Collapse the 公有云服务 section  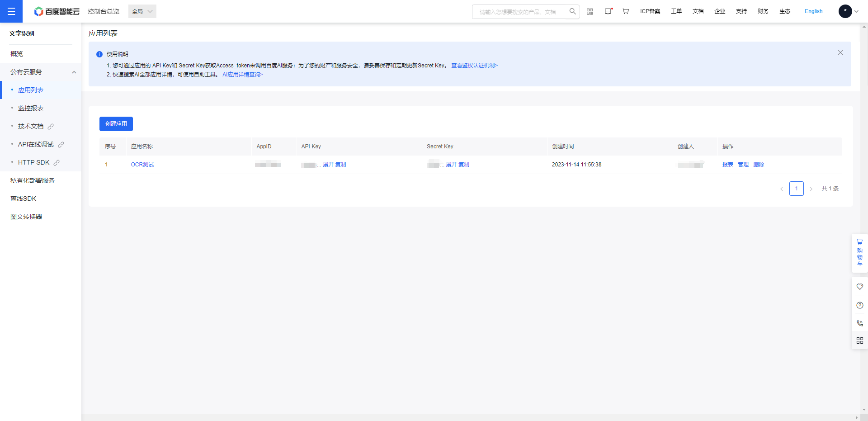(74, 72)
